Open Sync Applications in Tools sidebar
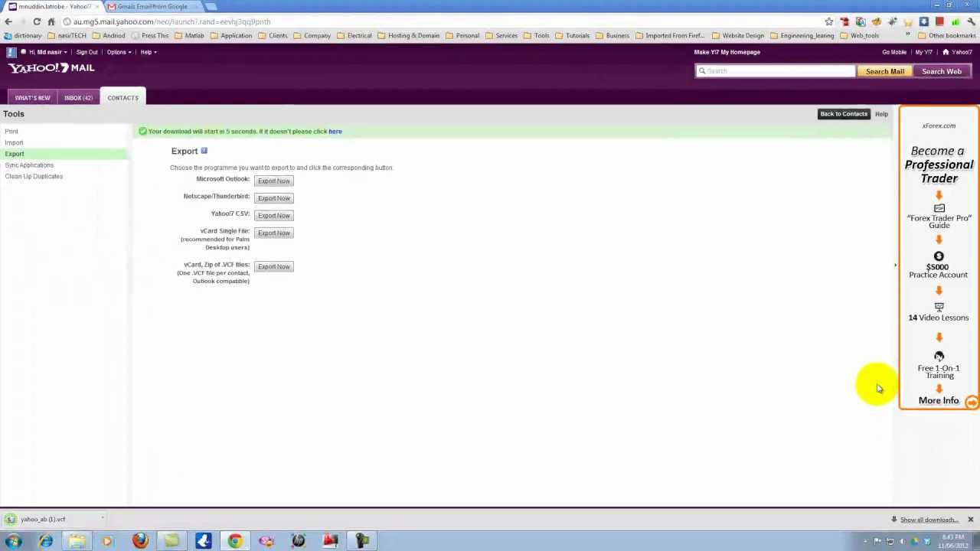 29,165
